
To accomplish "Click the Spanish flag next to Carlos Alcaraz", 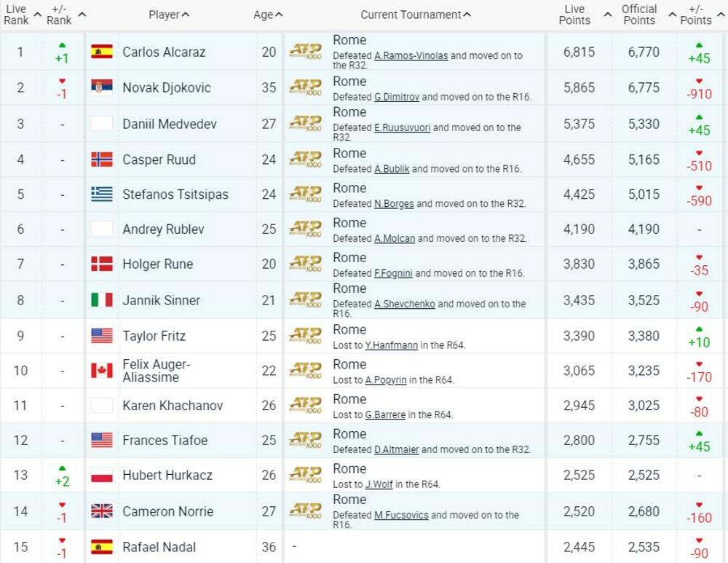I will click(102, 52).
